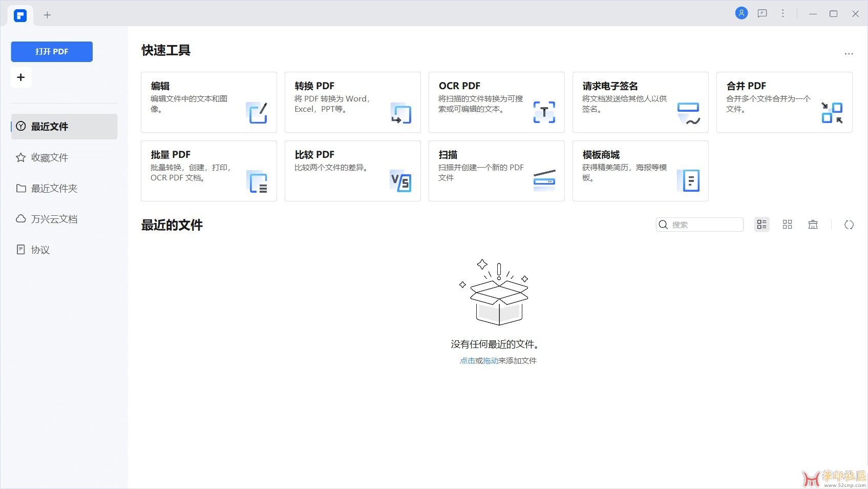Launch the 转换 PDF tool
868x489 pixels.
tap(352, 103)
